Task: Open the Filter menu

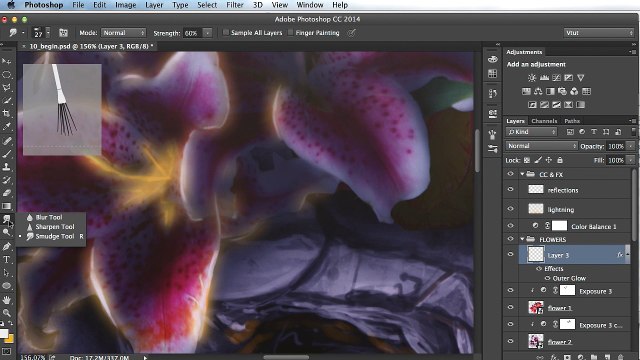Action: pos(235,5)
